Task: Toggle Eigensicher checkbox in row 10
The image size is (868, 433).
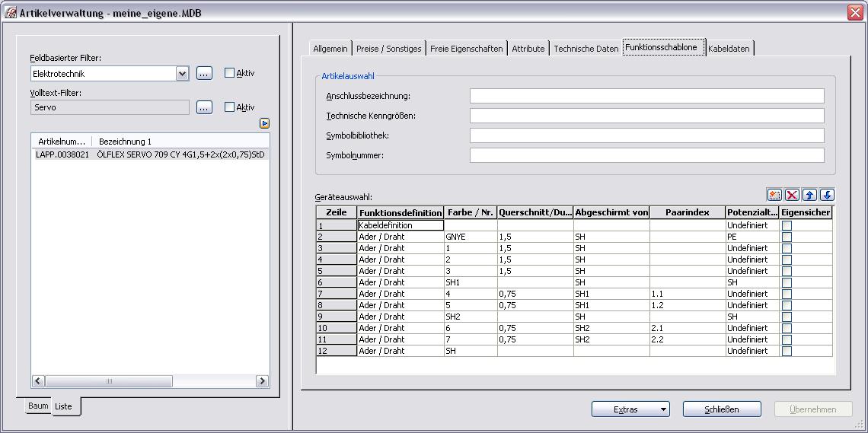Action: (787, 329)
